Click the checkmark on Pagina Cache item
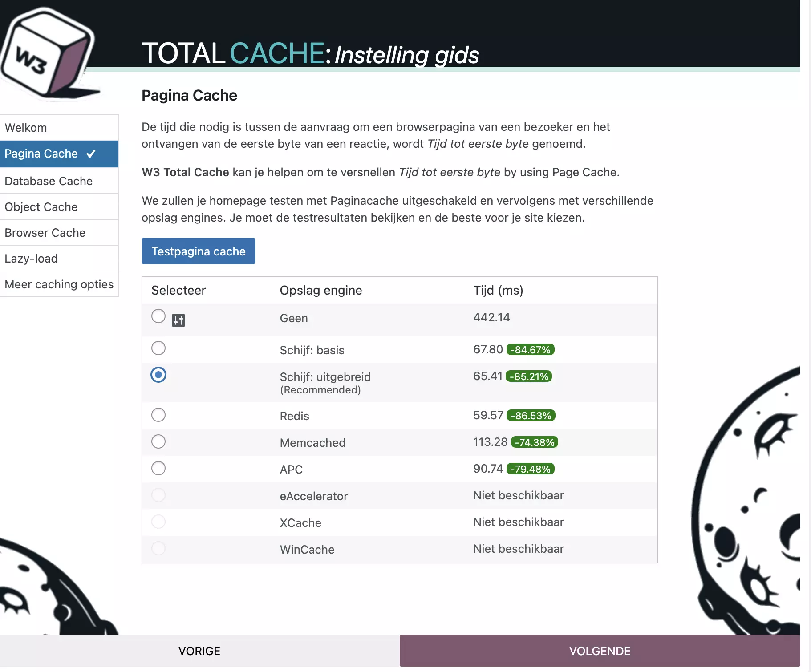The width and height of the screenshot is (811, 672). click(x=91, y=154)
